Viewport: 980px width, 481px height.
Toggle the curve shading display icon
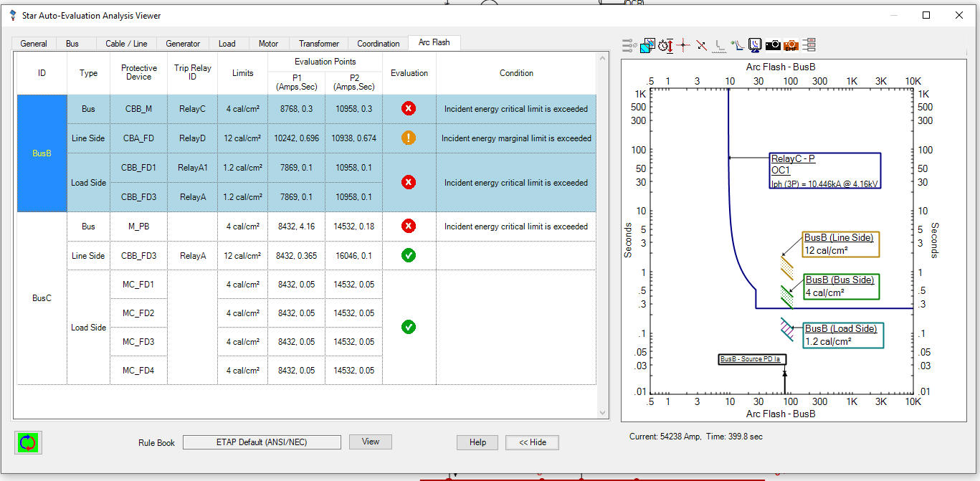click(646, 44)
